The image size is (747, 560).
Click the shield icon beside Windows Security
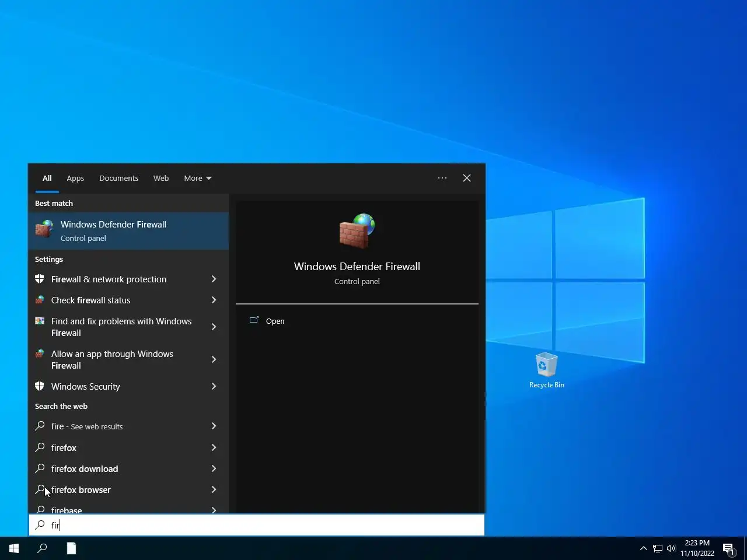pyautogui.click(x=40, y=386)
